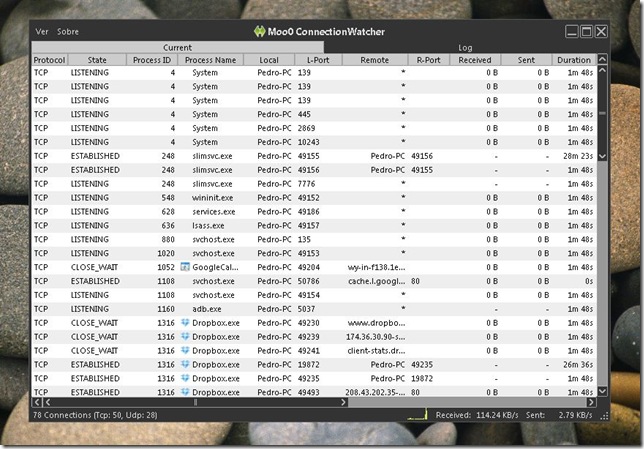Click the 174.36.30.90-s... remote address
The image size is (644, 449).
[x=376, y=337]
